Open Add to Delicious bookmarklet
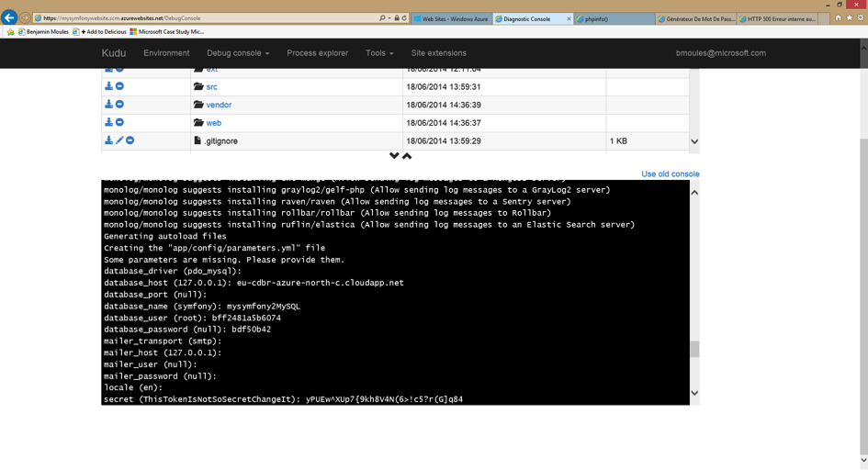 tap(99, 32)
